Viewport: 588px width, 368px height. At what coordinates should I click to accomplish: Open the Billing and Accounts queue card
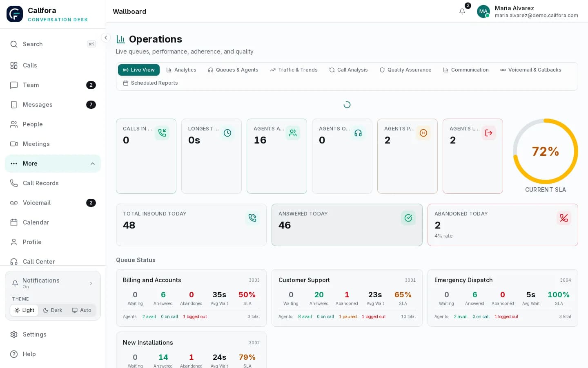pos(191,298)
